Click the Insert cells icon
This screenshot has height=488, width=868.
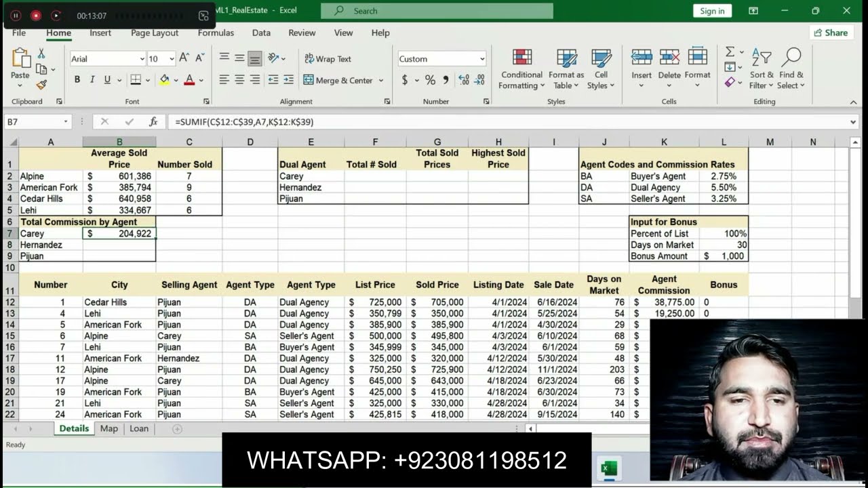click(x=642, y=57)
